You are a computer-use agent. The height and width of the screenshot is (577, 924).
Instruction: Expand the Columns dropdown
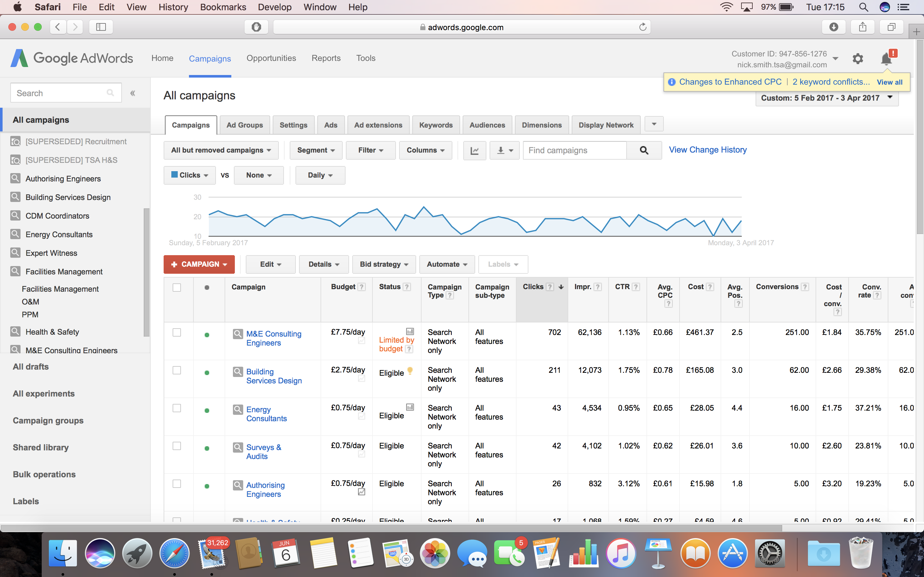tap(425, 150)
